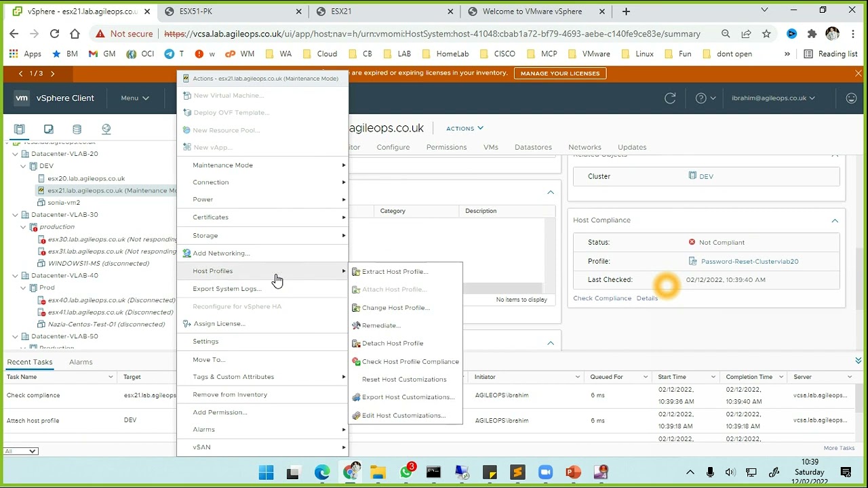Click the Password-Reset profile icon
This screenshot has width=868, height=488.
tap(692, 261)
